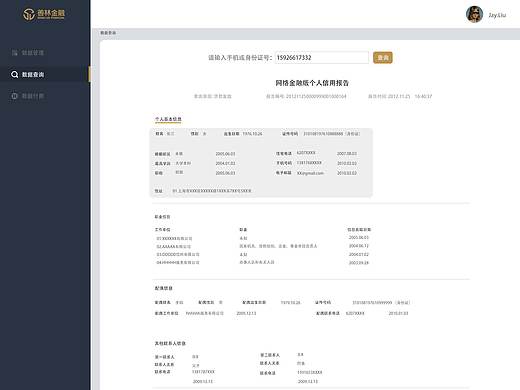Click the report number text under the title
This screenshot has height=390, width=520.
coord(306,96)
